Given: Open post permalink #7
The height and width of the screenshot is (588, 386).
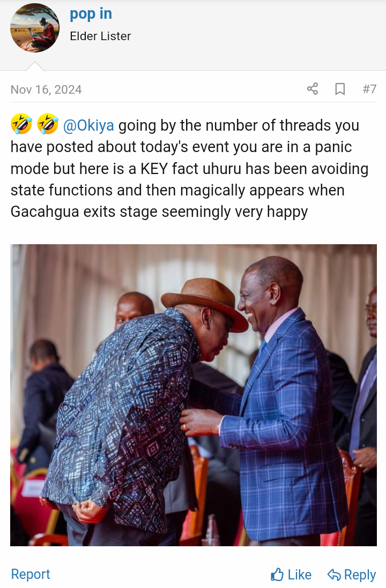Looking at the screenshot, I should click(x=369, y=89).
